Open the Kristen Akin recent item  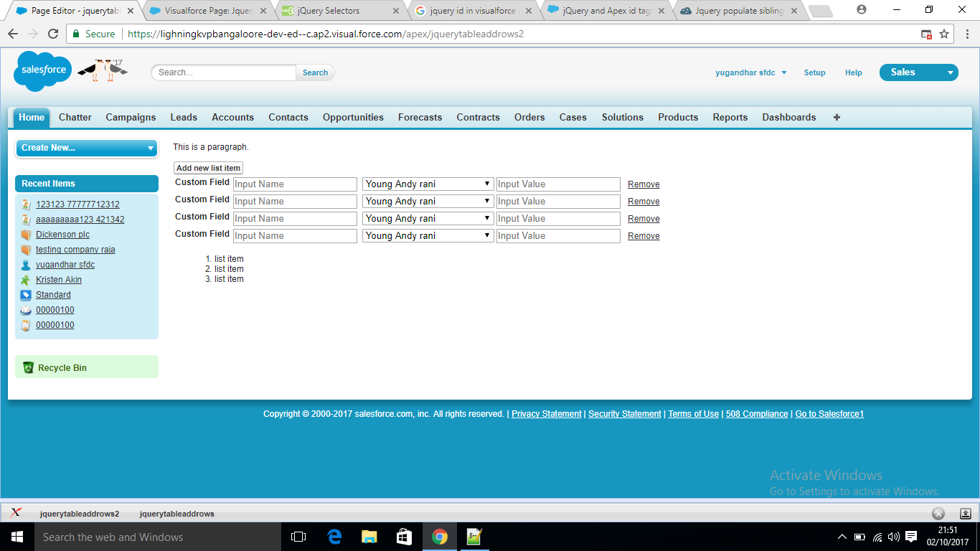(59, 280)
